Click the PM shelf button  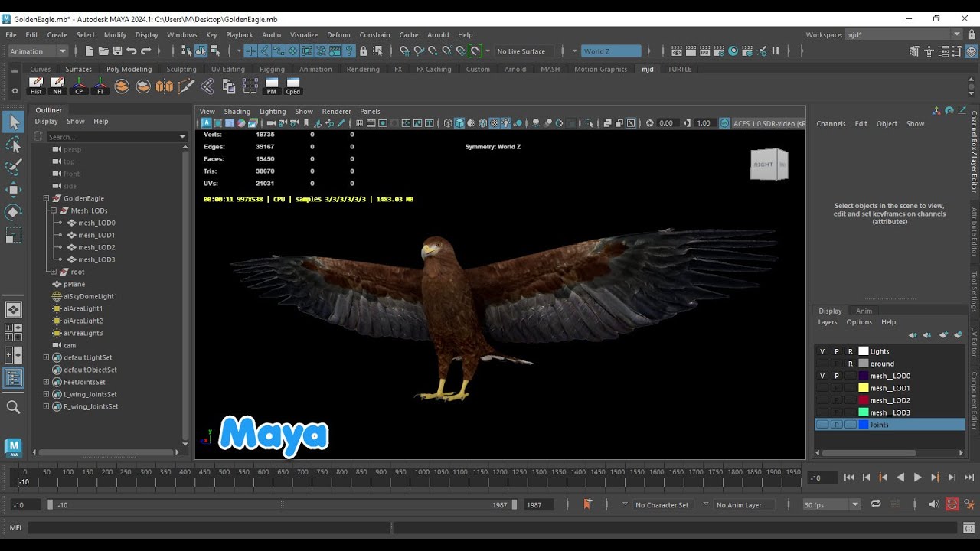tap(271, 86)
